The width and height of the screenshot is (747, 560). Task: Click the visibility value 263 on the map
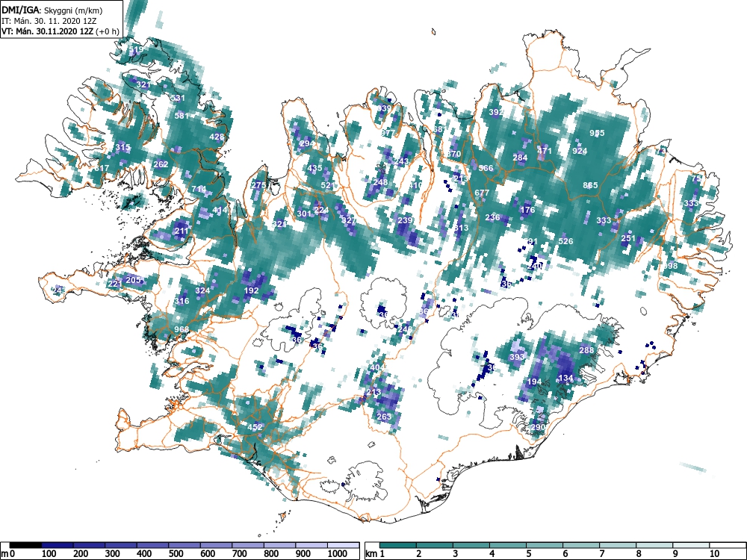(x=384, y=417)
